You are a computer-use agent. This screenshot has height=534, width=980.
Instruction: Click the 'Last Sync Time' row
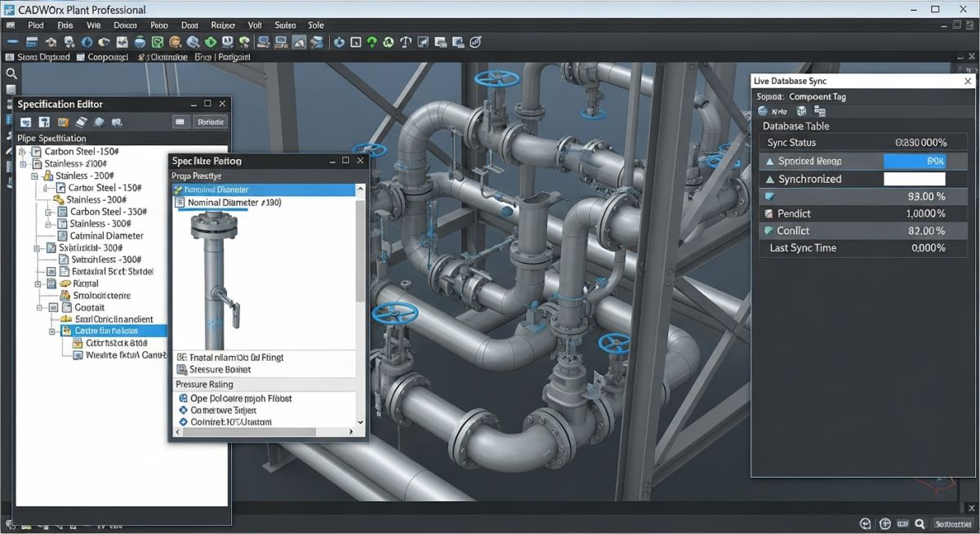[865, 247]
